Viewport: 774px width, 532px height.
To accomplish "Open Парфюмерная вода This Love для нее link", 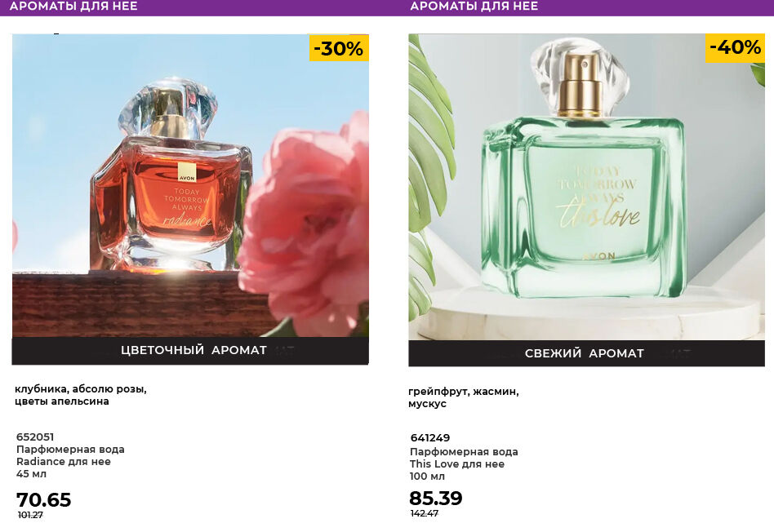I will (x=464, y=458).
